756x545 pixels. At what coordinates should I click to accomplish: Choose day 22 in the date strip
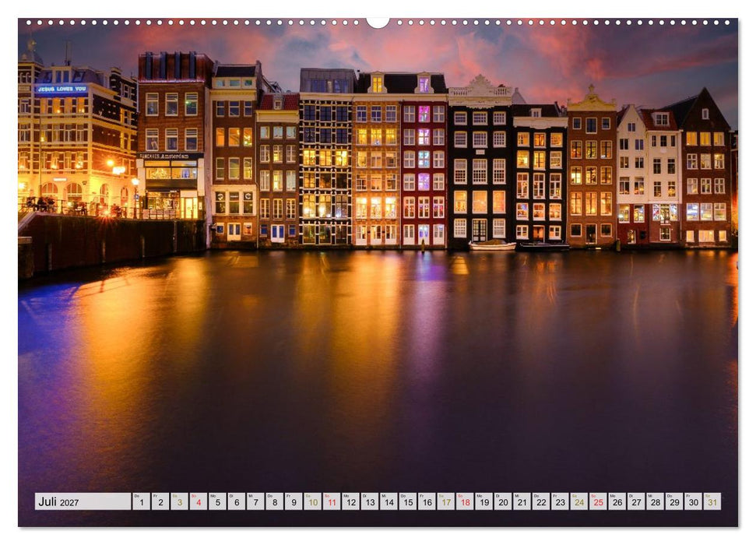pos(541,501)
